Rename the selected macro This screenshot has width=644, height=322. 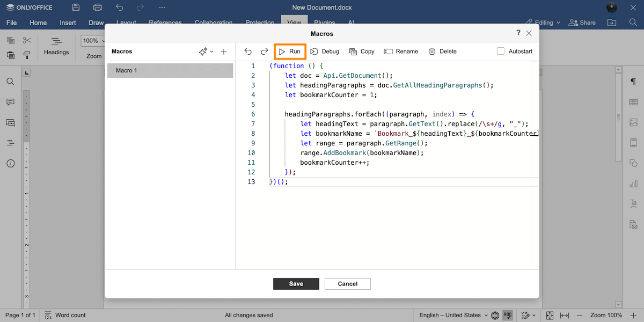401,52
